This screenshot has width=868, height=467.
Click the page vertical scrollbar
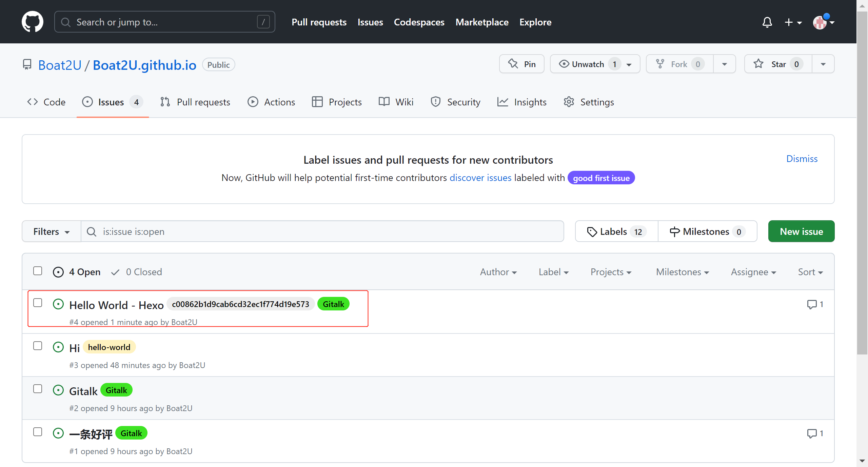(x=862, y=183)
